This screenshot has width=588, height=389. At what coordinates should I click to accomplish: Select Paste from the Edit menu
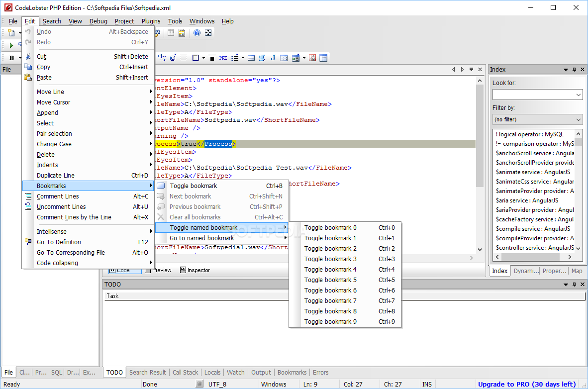pyautogui.click(x=89, y=78)
